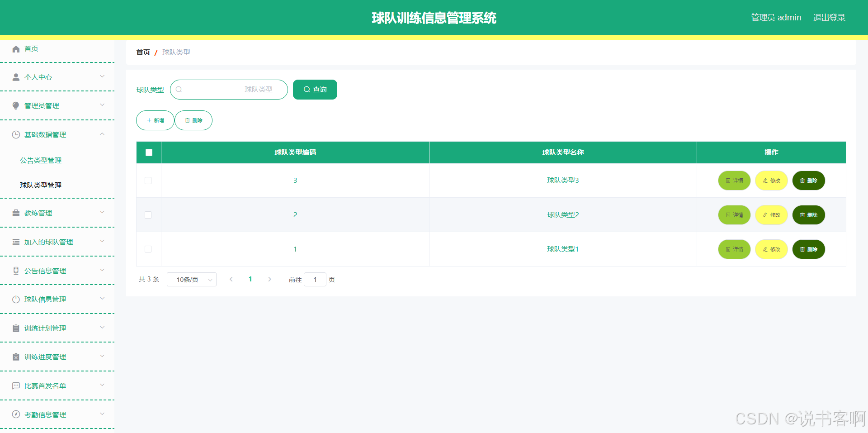This screenshot has width=868, height=433.
Task: View 详情 for row 球队类型2
Action: (x=734, y=215)
